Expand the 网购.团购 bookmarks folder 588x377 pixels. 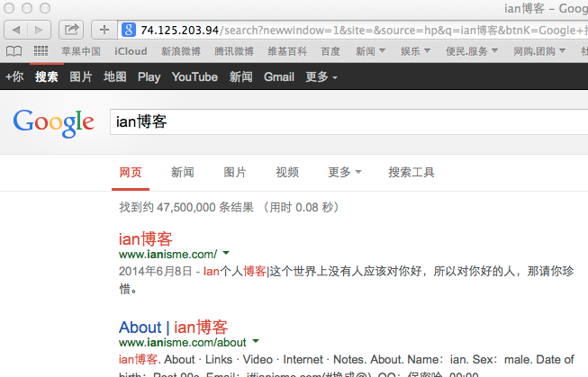coord(538,51)
